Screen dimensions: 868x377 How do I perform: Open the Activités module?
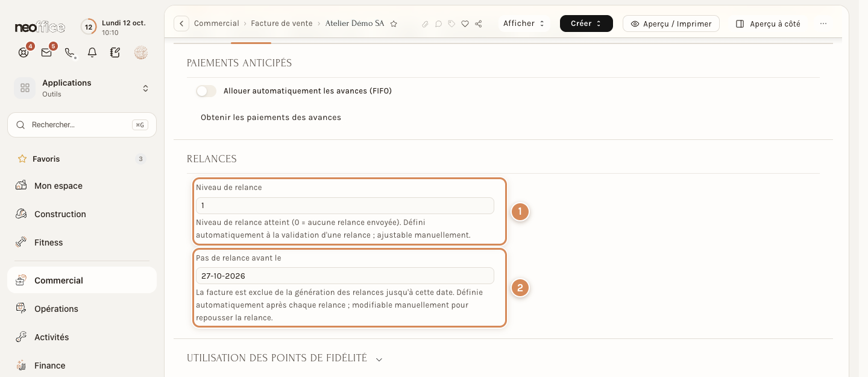82,337
